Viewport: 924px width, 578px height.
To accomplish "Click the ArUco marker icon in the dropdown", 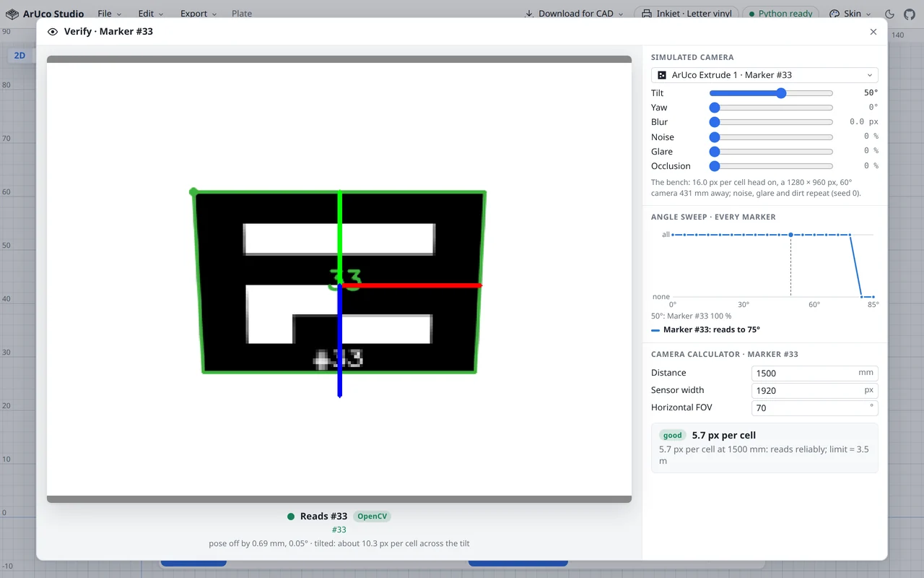I will [x=662, y=75].
